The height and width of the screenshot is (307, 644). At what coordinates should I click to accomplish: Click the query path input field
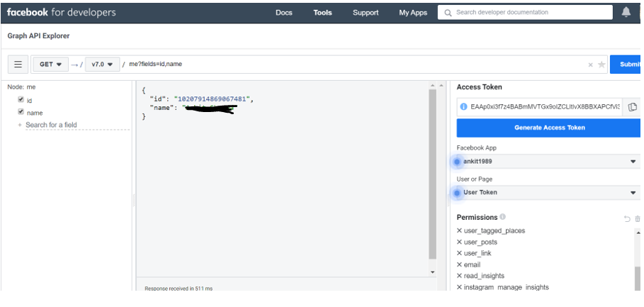coord(354,65)
